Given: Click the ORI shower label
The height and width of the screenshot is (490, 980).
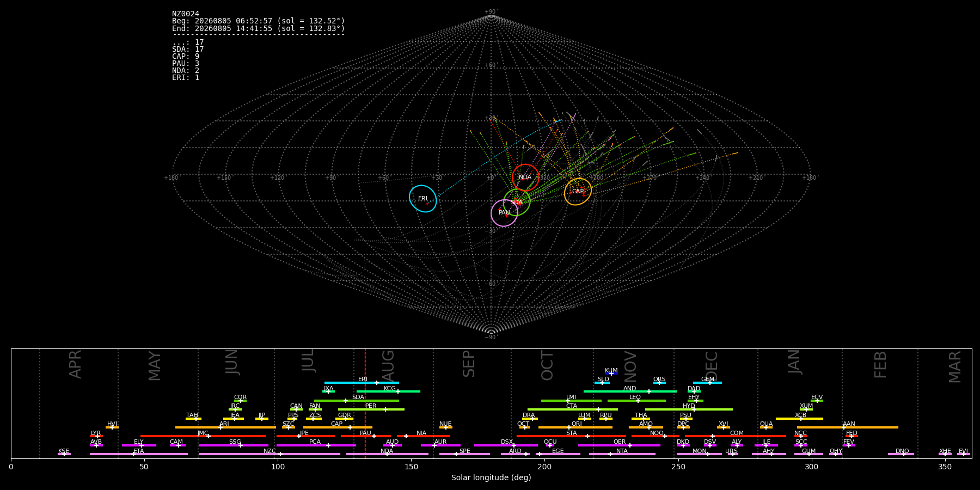Looking at the screenshot, I should point(577,424).
